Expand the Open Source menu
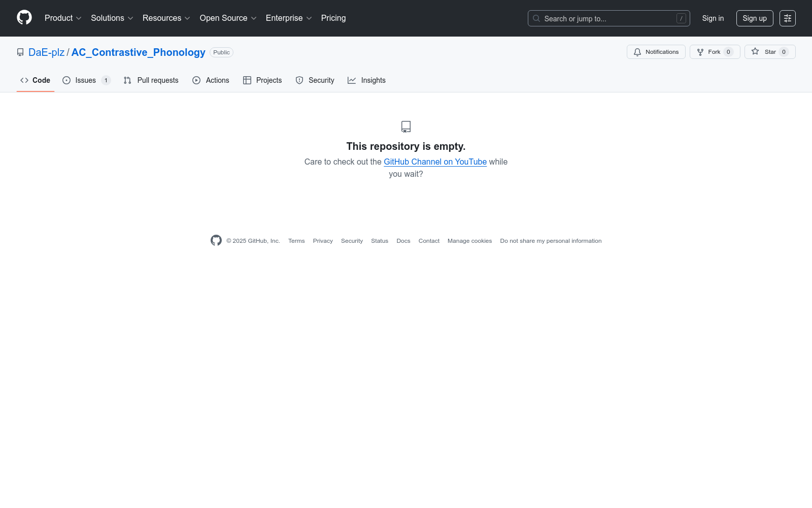Image resolution: width=812 pixels, height=508 pixels. 228,18
